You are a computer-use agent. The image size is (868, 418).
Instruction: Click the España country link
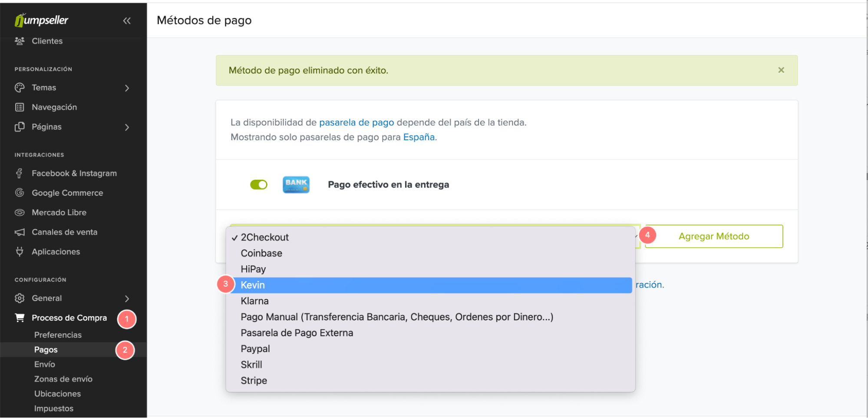(419, 137)
